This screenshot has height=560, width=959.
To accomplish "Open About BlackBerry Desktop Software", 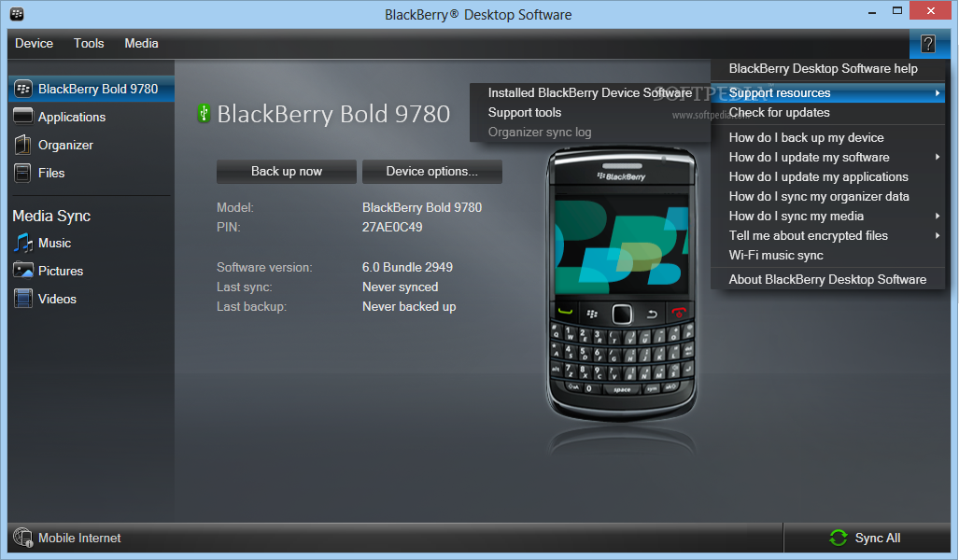I will point(828,279).
